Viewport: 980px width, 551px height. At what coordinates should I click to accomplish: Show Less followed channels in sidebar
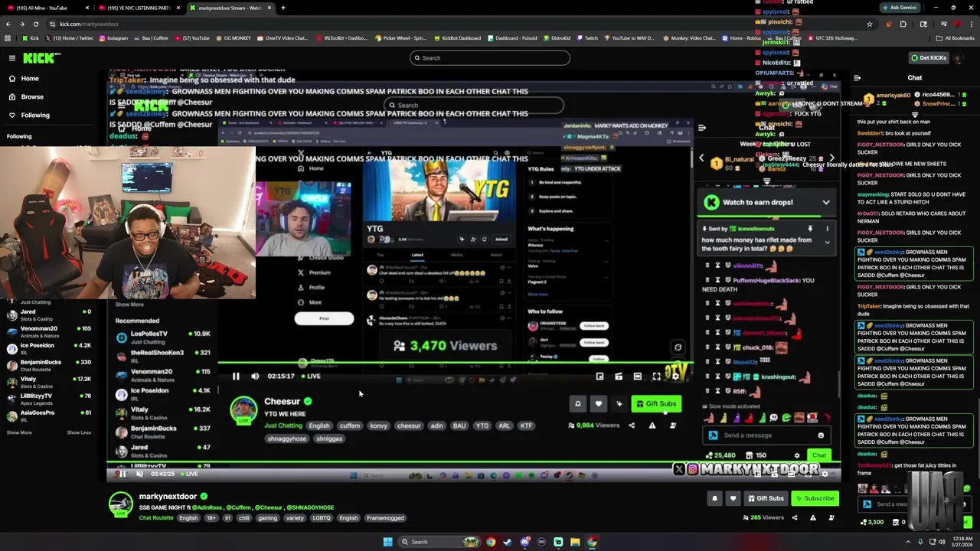[x=79, y=432]
